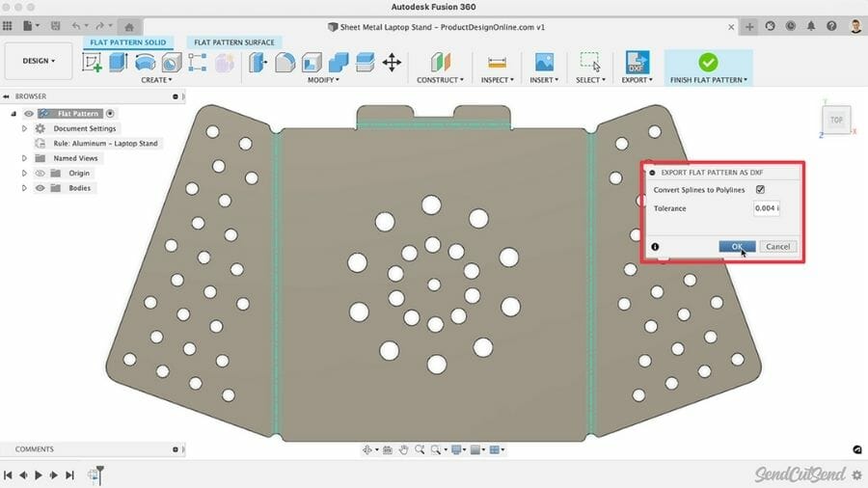Click the TOP face of ViewCube
The height and width of the screenshot is (488, 868).
tap(836, 120)
